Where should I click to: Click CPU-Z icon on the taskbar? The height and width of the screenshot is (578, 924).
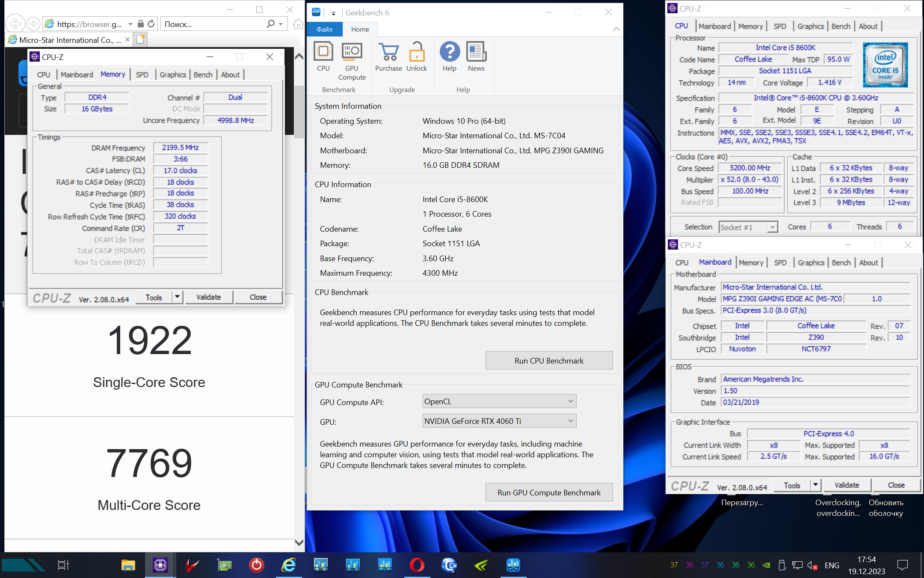[x=160, y=565]
